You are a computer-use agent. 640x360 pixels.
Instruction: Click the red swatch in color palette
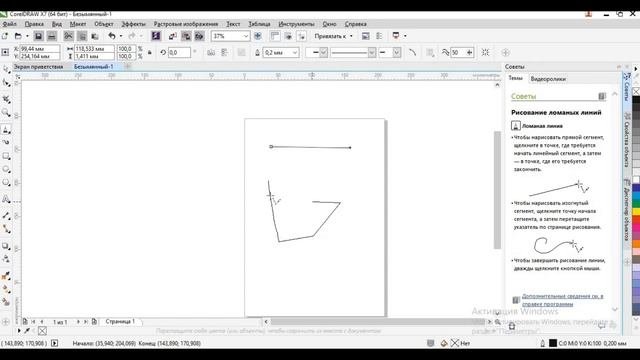(x=636, y=220)
